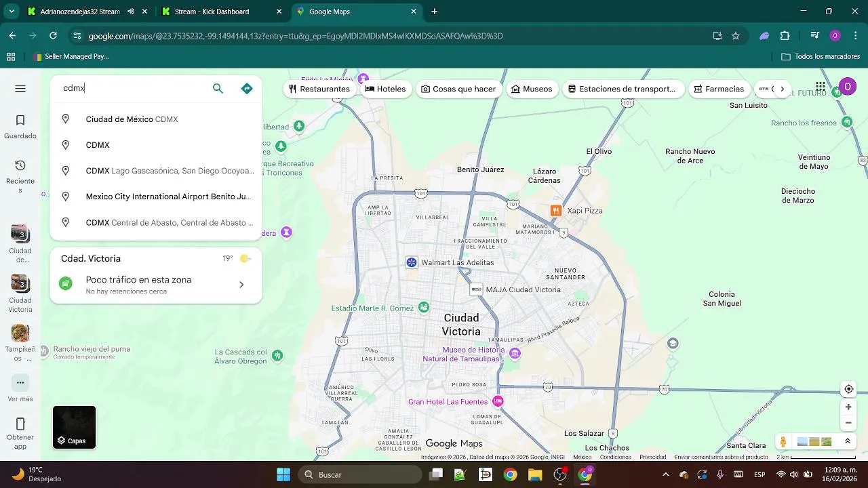The image size is (868, 488).
Task: Open the Google Maps hamburger menu
Action: tap(20, 89)
